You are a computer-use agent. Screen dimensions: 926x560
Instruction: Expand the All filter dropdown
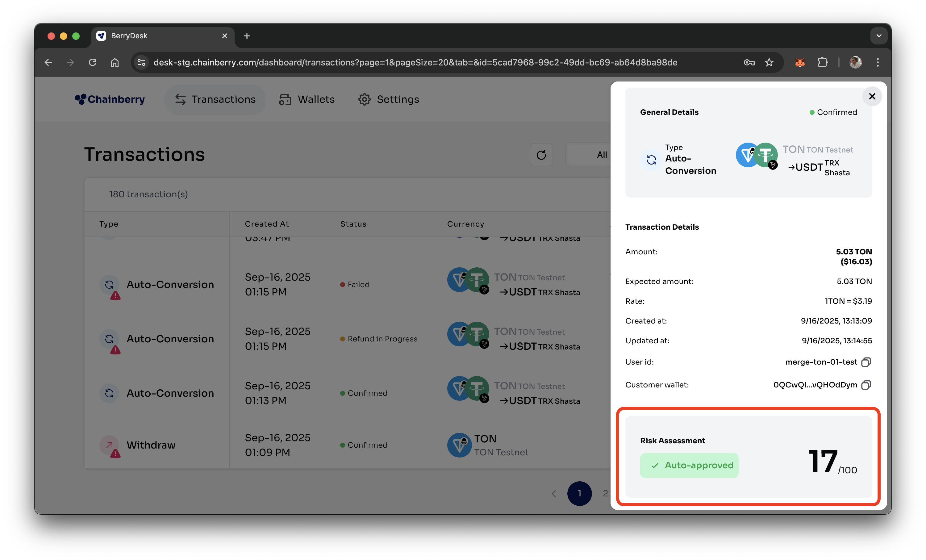pyautogui.click(x=601, y=155)
